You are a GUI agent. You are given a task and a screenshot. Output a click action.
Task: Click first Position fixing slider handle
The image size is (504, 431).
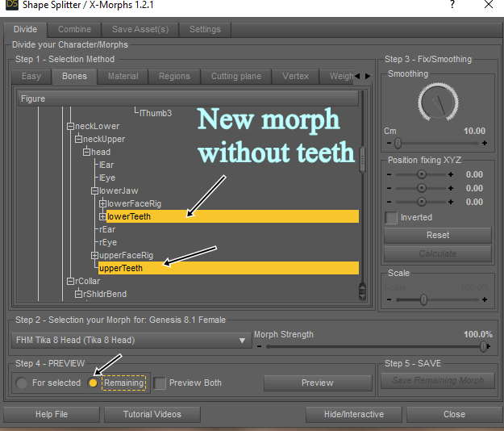coord(422,174)
